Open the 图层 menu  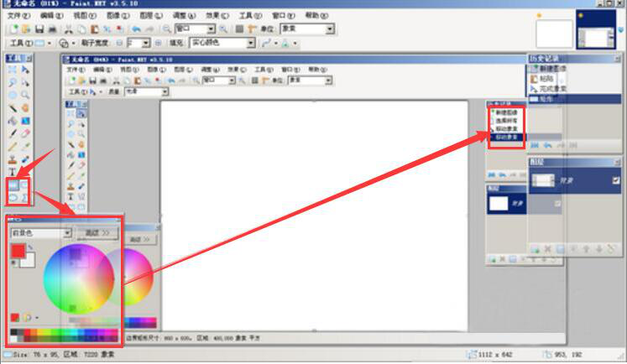(151, 15)
